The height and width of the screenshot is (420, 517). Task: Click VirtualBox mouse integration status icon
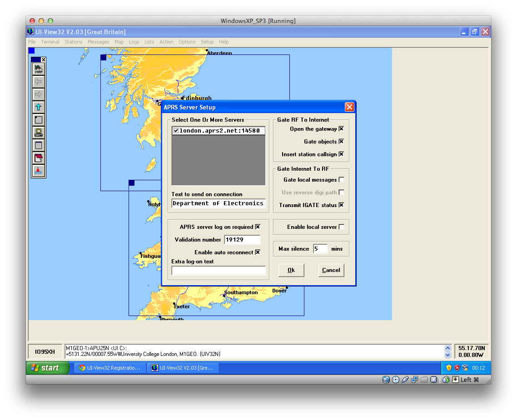coord(446,380)
